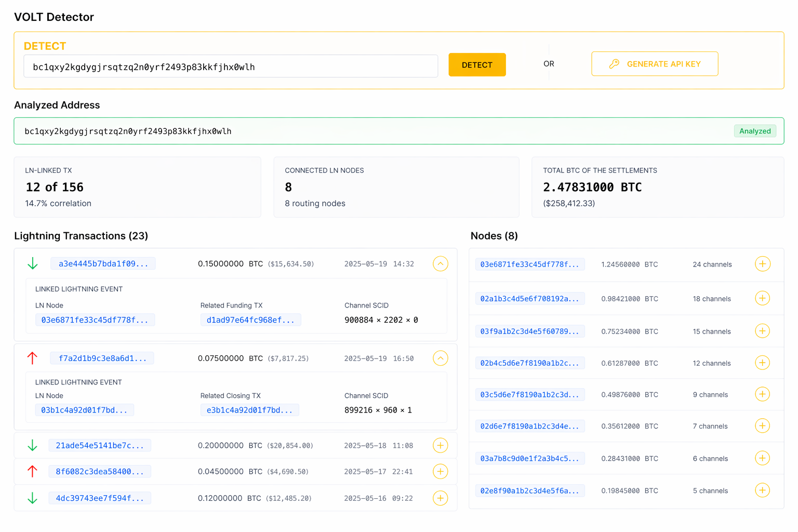
Task: Focus the Bitcoin address input field
Action: pyautogui.click(x=231, y=66)
